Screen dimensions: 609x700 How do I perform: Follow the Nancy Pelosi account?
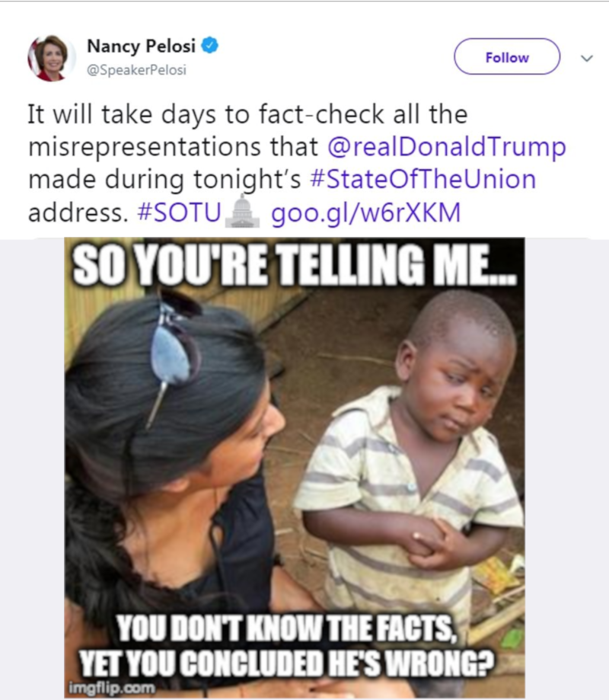507,56
